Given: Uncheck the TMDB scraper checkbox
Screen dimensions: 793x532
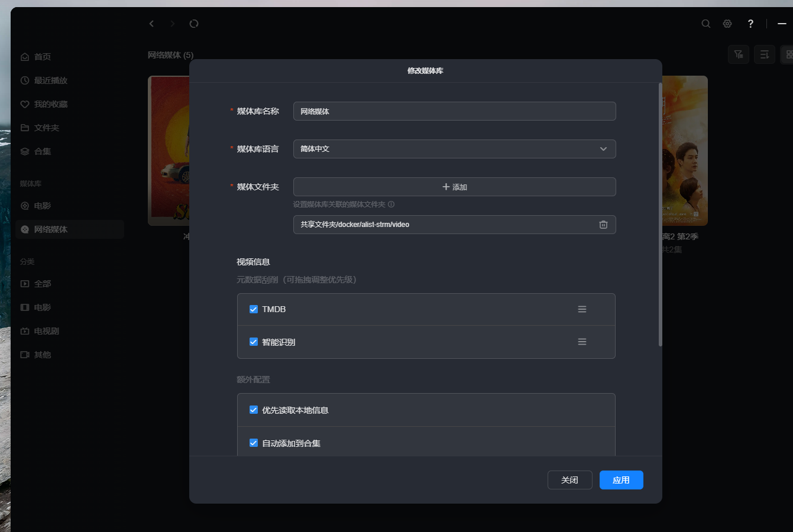Looking at the screenshot, I should 254,309.
